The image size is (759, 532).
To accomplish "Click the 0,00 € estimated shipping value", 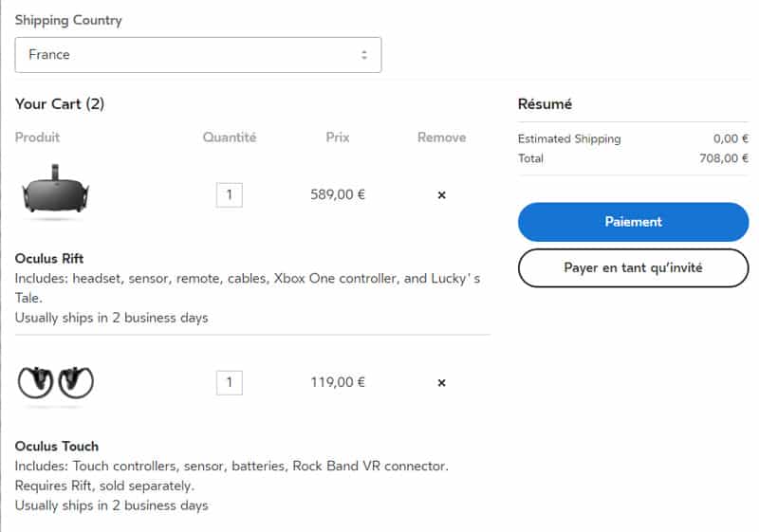I will [731, 138].
